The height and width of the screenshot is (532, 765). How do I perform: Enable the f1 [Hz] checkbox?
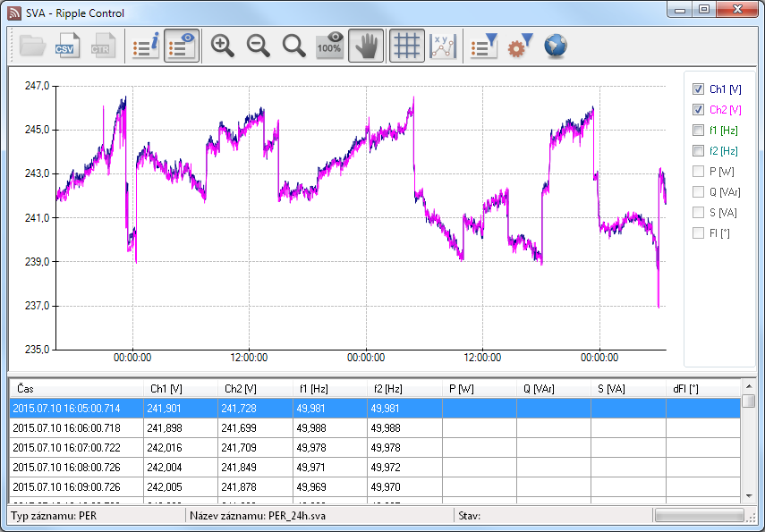point(698,131)
